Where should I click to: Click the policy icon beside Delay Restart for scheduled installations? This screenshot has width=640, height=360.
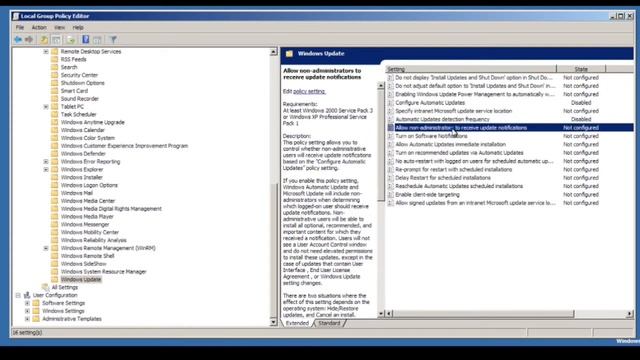pyautogui.click(x=390, y=178)
